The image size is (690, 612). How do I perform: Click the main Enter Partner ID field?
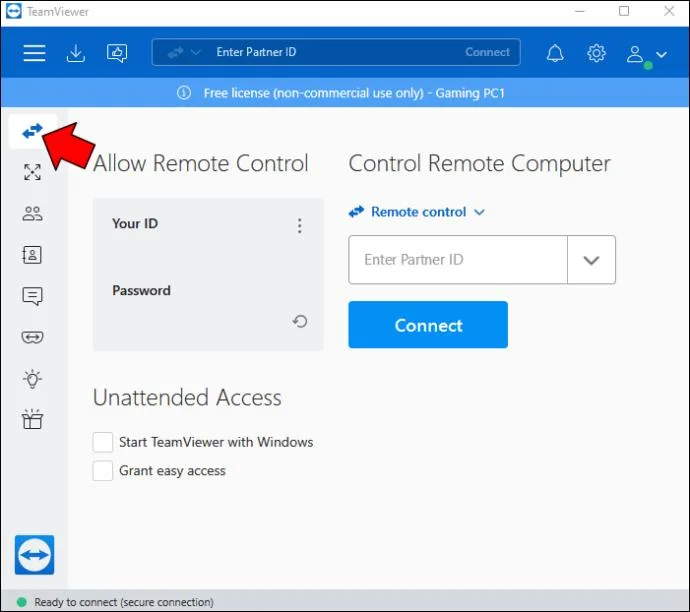coord(458,260)
